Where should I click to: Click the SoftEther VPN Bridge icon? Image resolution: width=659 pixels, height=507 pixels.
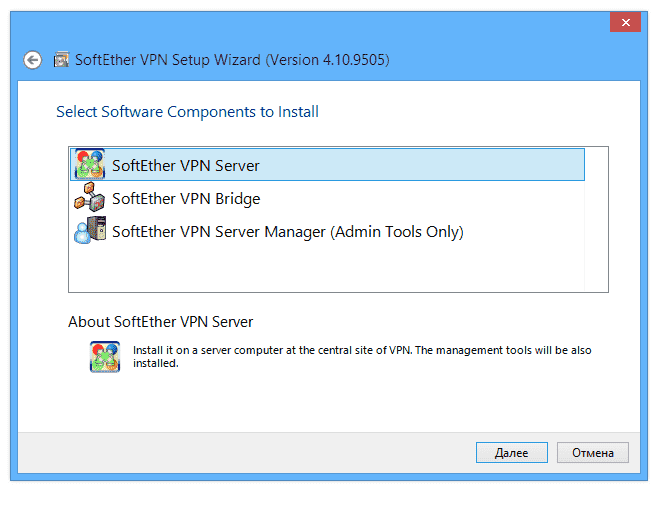[x=89, y=198]
